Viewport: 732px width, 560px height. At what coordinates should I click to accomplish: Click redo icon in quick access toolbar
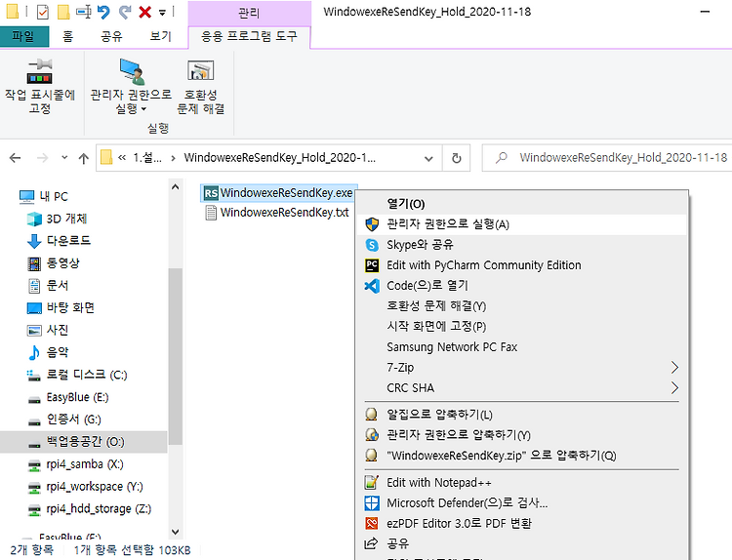pos(125,12)
